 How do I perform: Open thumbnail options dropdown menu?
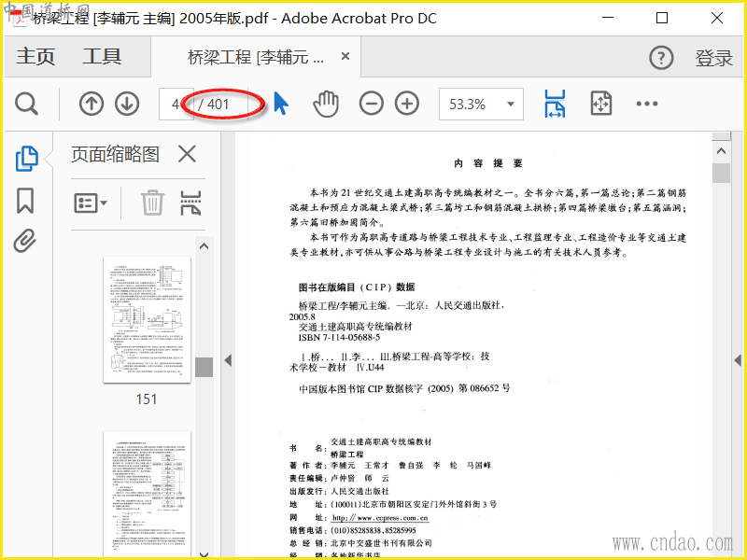[x=91, y=203]
